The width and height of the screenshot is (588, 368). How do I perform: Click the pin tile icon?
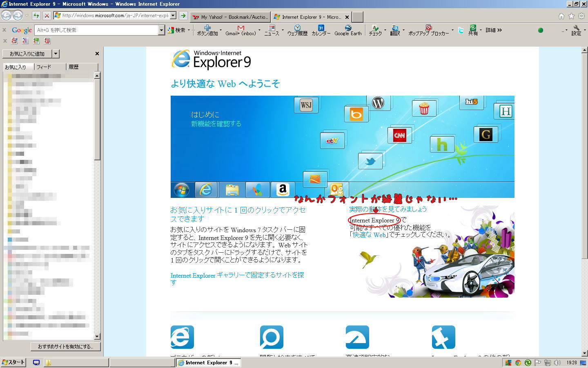click(443, 337)
